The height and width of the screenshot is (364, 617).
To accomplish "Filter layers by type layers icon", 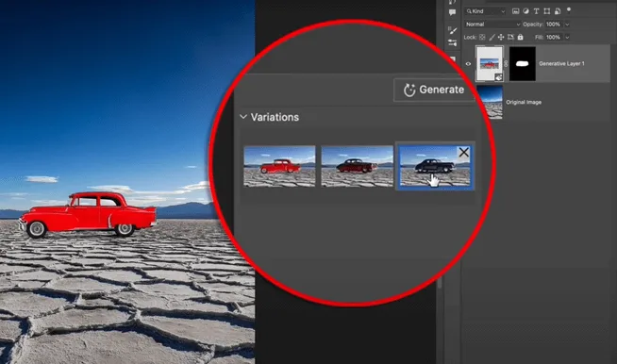I will pos(536,11).
